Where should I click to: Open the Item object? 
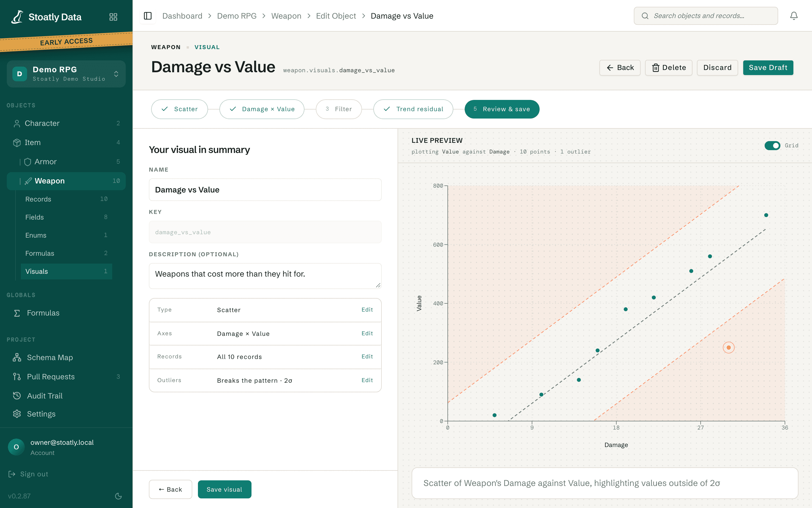[66, 143]
